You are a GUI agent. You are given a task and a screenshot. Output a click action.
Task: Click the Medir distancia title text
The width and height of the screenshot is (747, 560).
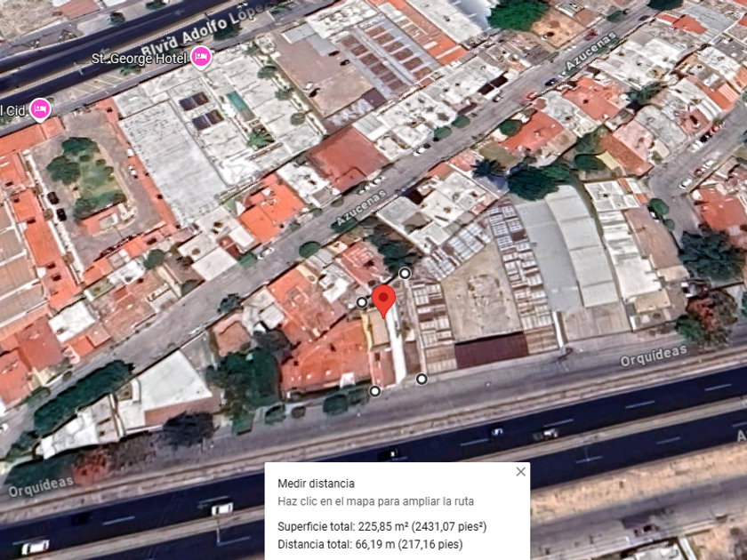coord(316,484)
